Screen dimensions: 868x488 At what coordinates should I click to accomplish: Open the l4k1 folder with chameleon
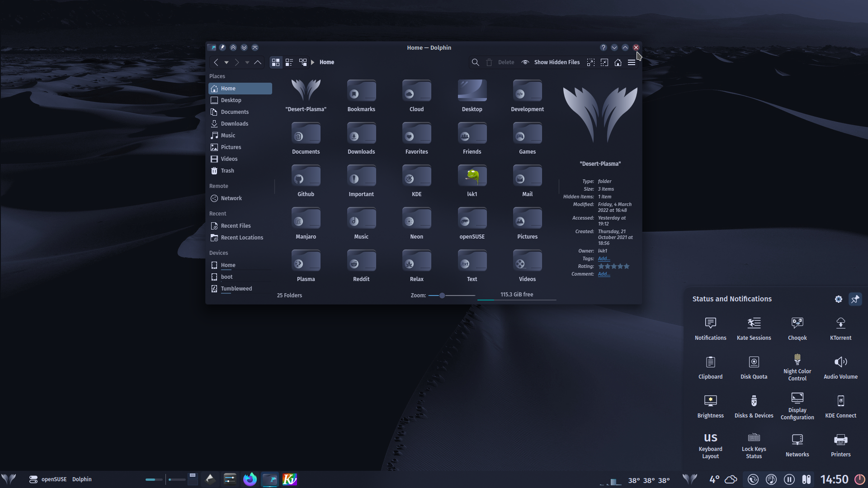(x=472, y=180)
